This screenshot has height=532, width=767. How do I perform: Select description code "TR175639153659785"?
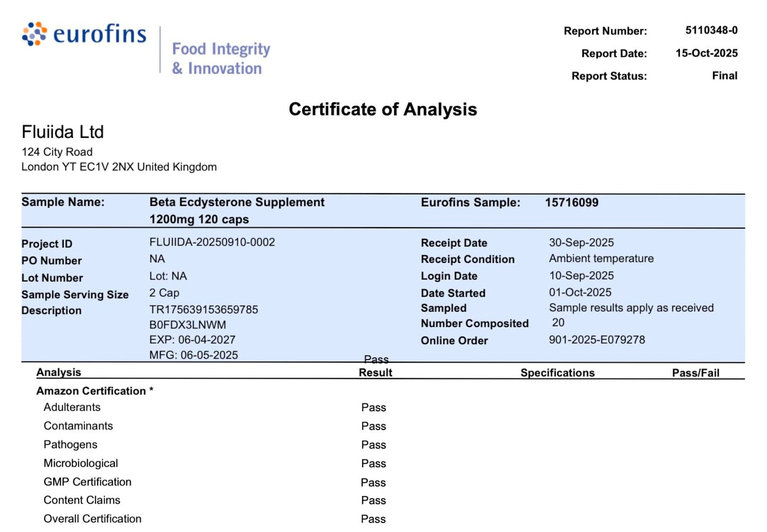click(x=203, y=310)
